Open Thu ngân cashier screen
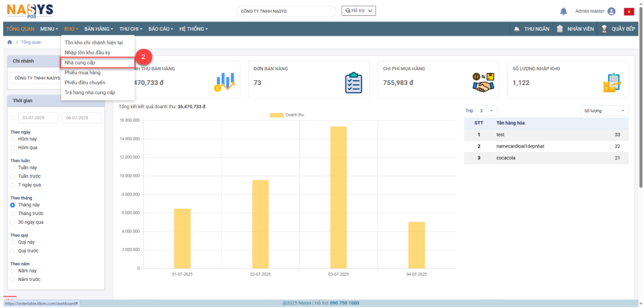644x308 pixels. point(531,29)
